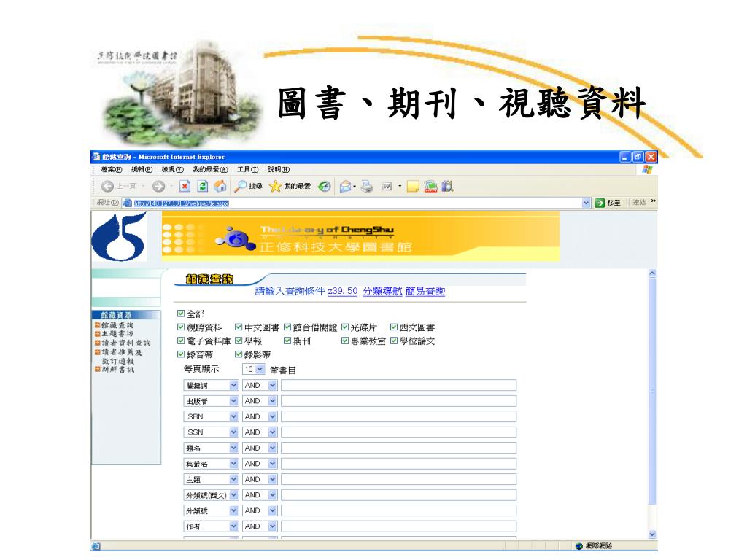Click the 分類導航 link
Screen dimensions: 747x560
pyautogui.click(x=382, y=291)
